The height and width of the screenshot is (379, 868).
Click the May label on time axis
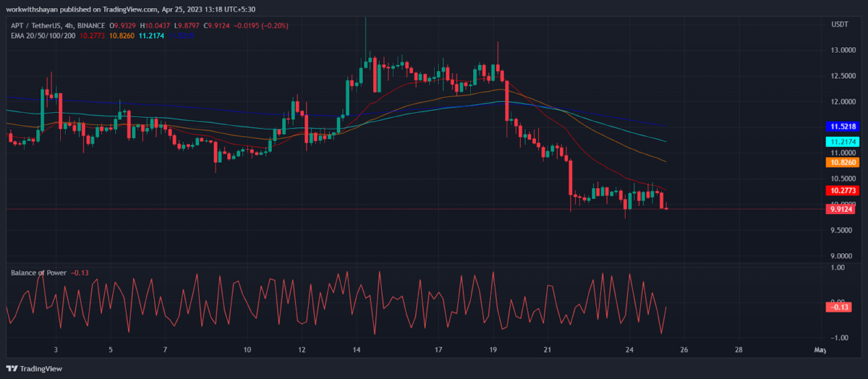tap(820, 350)
